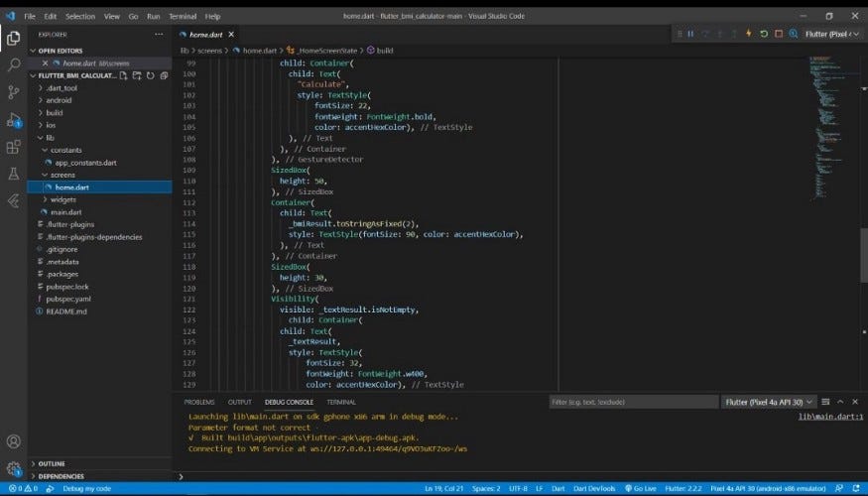Click Debug my code in status bar

pyautogui.click(x=87, y=489)
